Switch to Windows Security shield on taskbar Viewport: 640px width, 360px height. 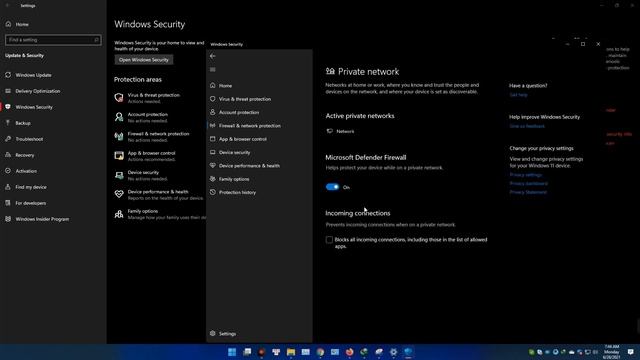pyautogui.click(x=408, y=352)
